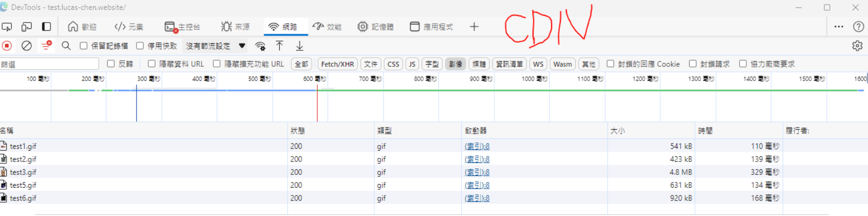
Task: Open the 應用程式 application tab
Action: point(431,27)
